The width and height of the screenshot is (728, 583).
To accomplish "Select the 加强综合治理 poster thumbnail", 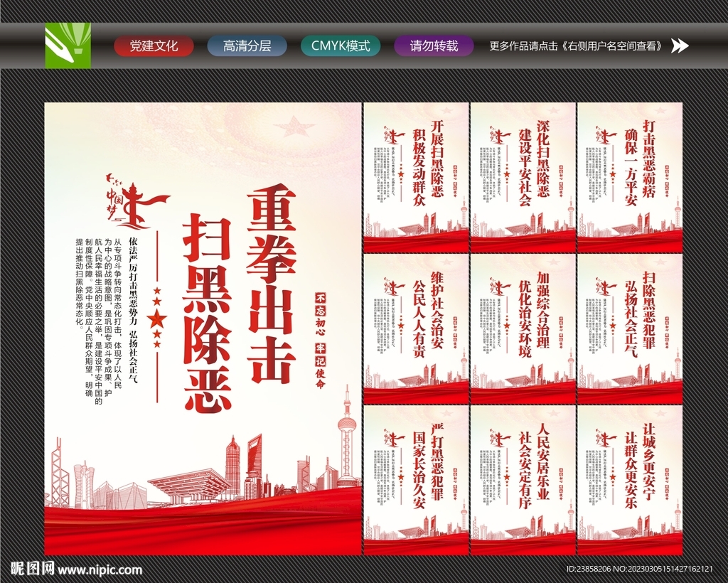I will pos(521,327).
